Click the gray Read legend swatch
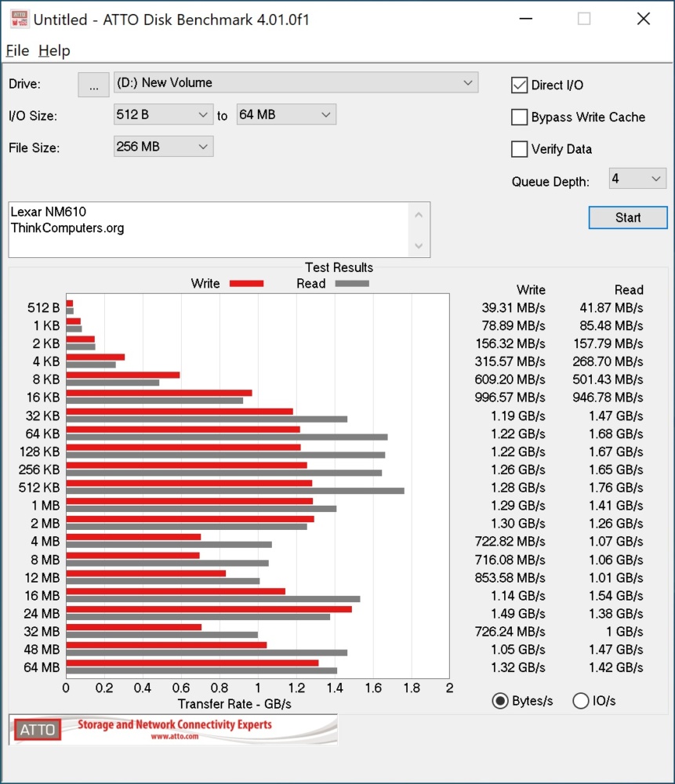Viewport: 675px width, 784px height. tap(352, 284)
